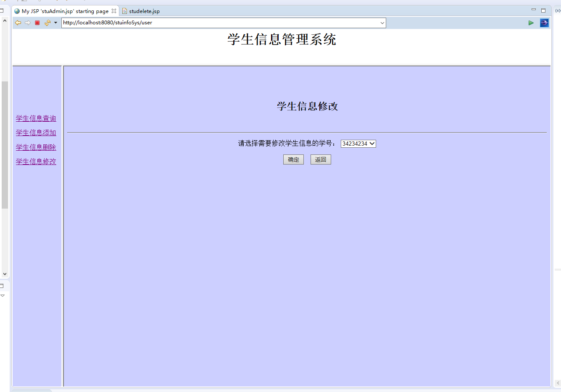Open the student ID dropdown showing 34234234
The height and width of the screenshot is (392, 561).
tap(358, 144)
